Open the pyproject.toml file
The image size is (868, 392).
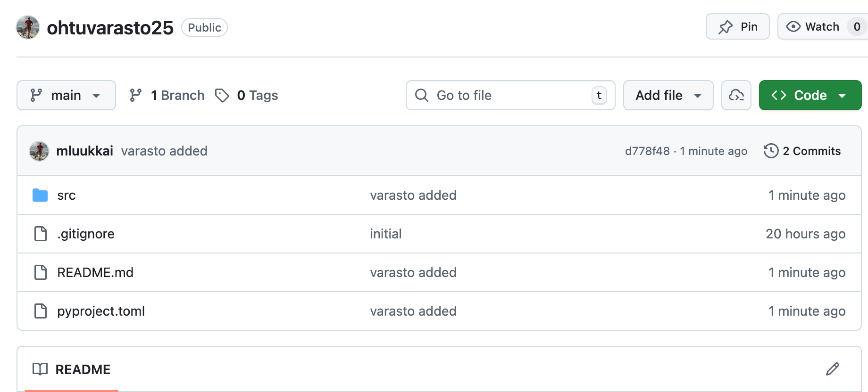[101, 311]
